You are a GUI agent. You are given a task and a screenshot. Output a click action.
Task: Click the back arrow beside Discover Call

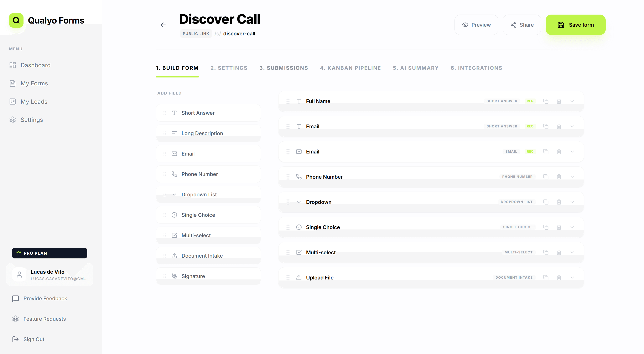coord(163,25)
